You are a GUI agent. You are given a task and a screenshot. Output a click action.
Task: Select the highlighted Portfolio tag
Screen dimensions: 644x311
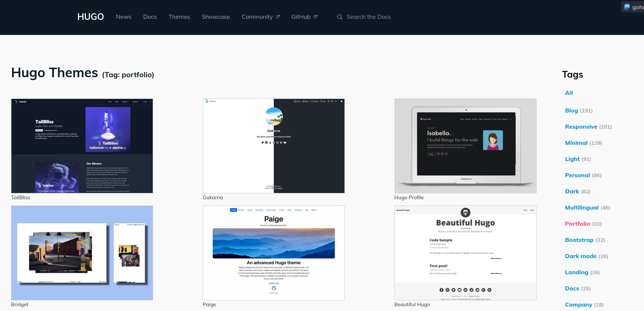[x=577, y=224]
